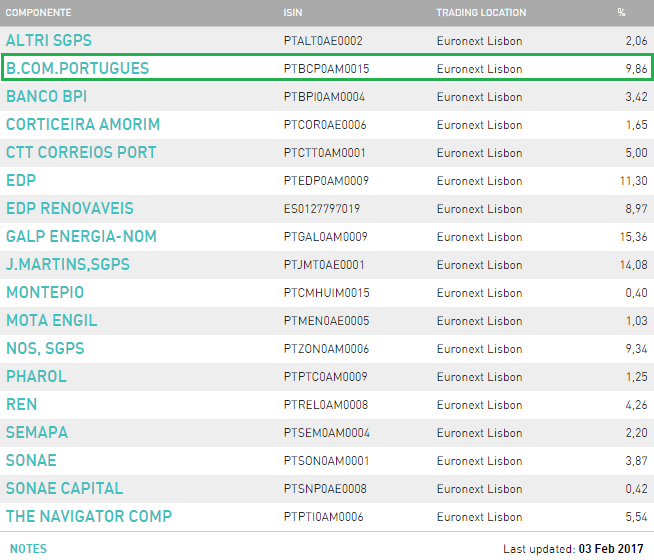Open the SEMAPA component link
654x560 pixels.
[x=37, y=432]
